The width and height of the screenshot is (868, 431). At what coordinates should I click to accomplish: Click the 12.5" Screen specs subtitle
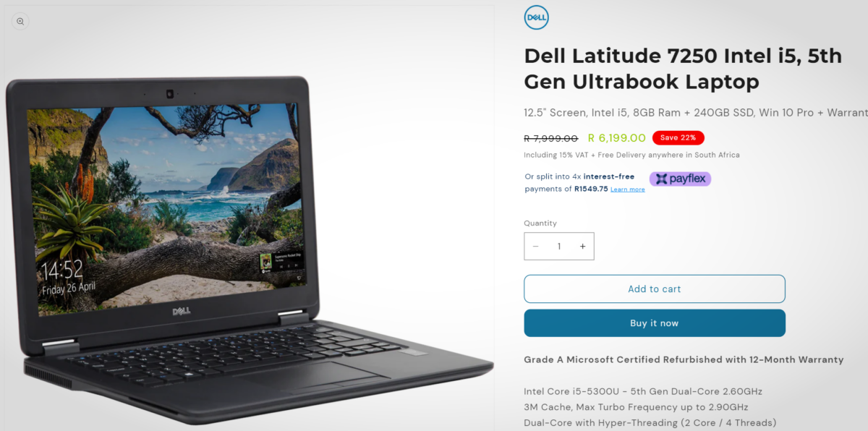point(696,113)
